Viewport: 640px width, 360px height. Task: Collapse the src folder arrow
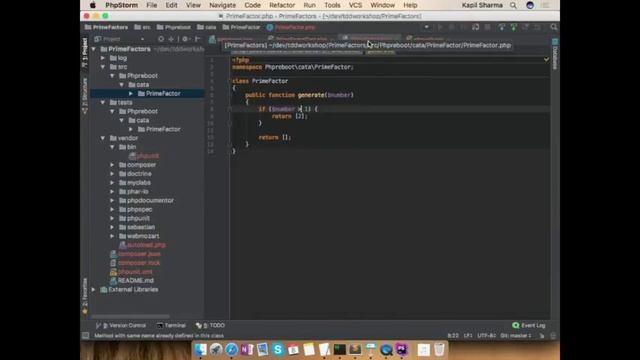[103, 67]
